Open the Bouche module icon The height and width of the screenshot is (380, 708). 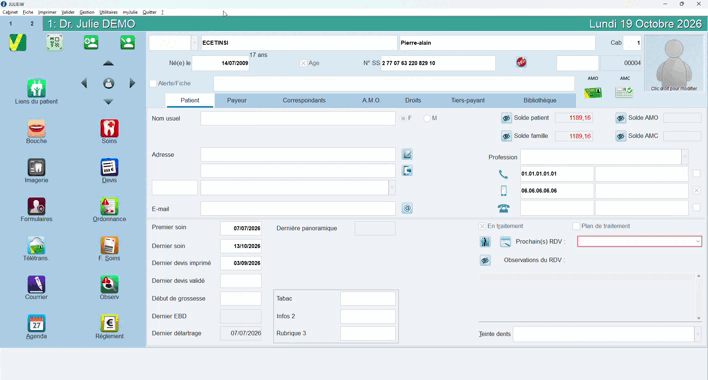(36, 129)
